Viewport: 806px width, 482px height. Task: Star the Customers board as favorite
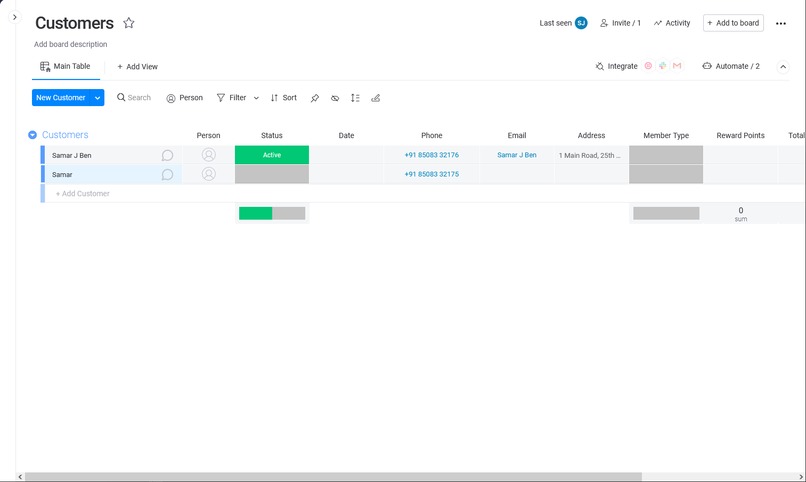129,23
